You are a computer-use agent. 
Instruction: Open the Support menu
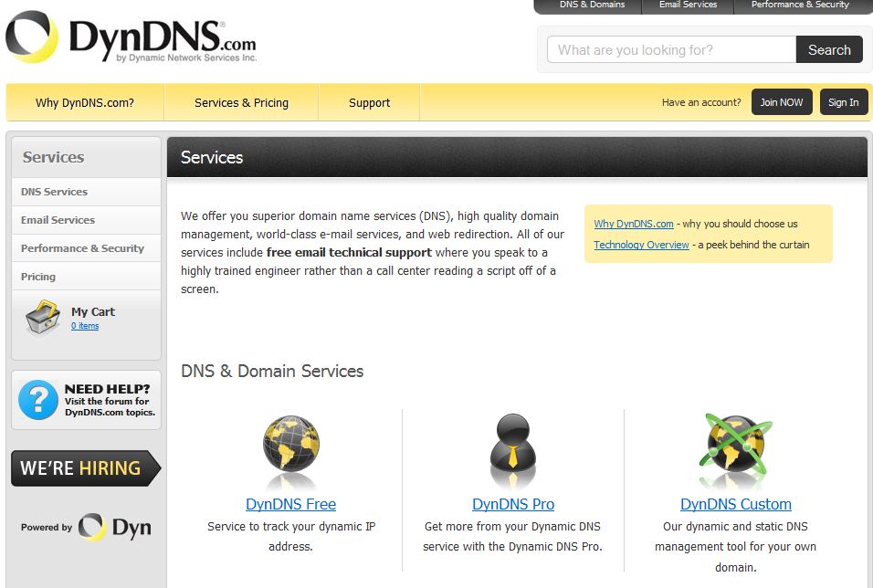[x=369, y=102]
